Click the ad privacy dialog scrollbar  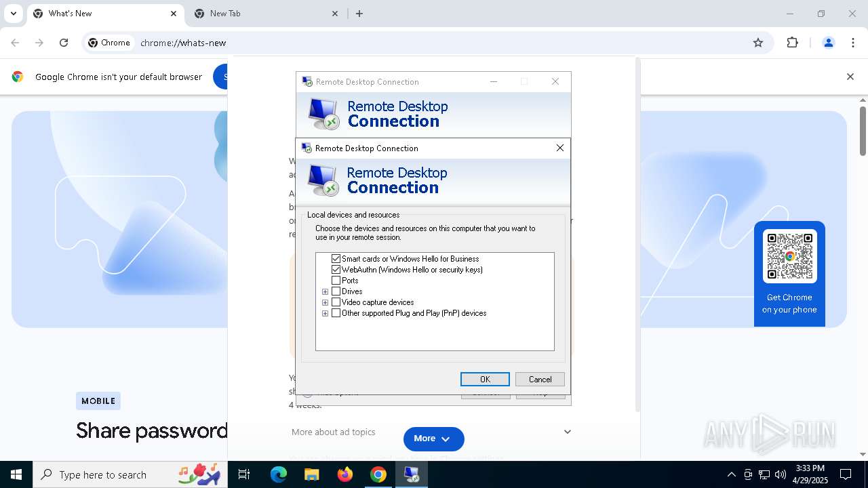click(637, 234)
